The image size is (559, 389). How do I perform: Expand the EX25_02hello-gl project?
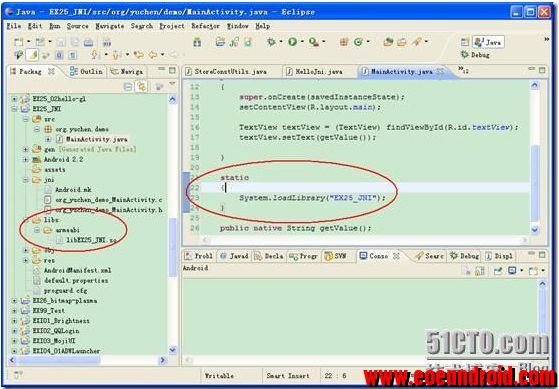(15, 99)
